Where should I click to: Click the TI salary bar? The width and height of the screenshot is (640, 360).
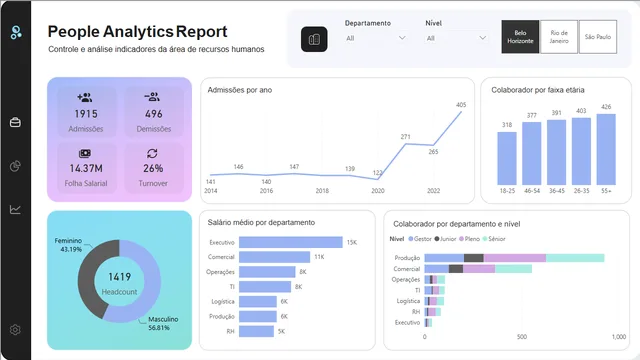(265, 287)
